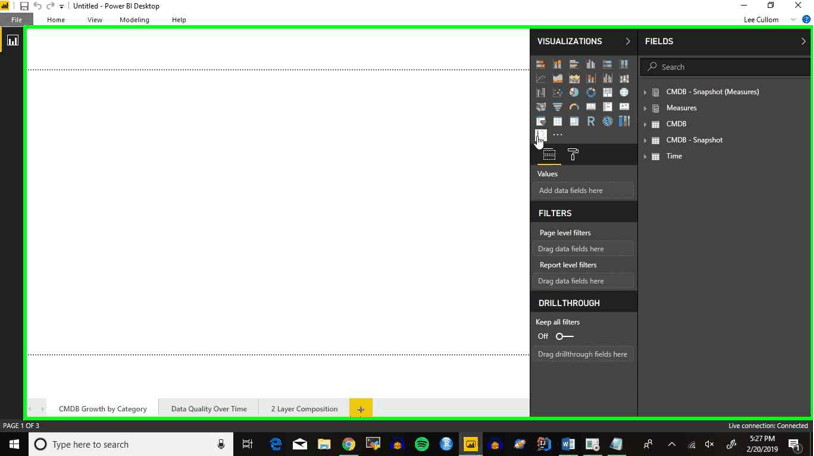Select the Clustered column chart visual

point(591,64)
